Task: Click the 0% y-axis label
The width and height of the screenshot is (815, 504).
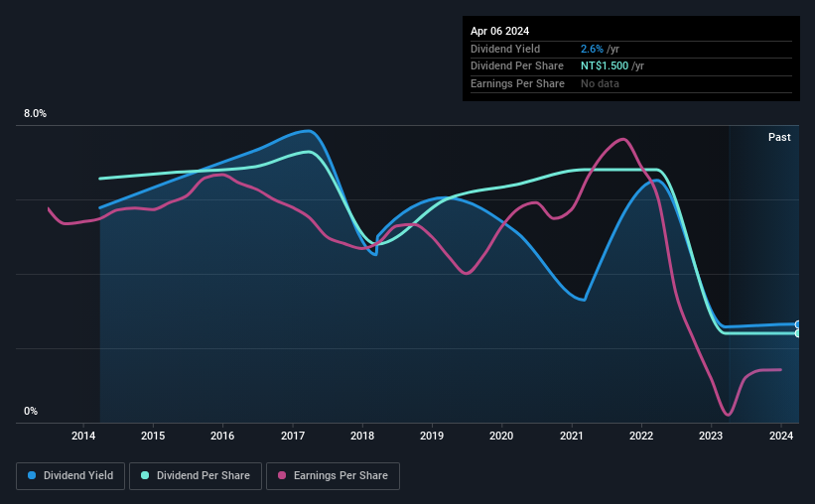Action: click(31, 411)
